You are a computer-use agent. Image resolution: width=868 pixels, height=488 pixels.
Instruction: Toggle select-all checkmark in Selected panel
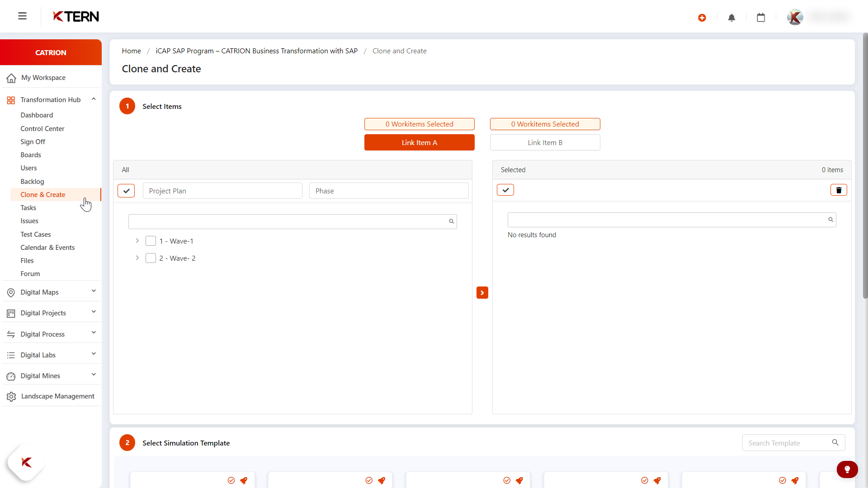click(505, 190)
